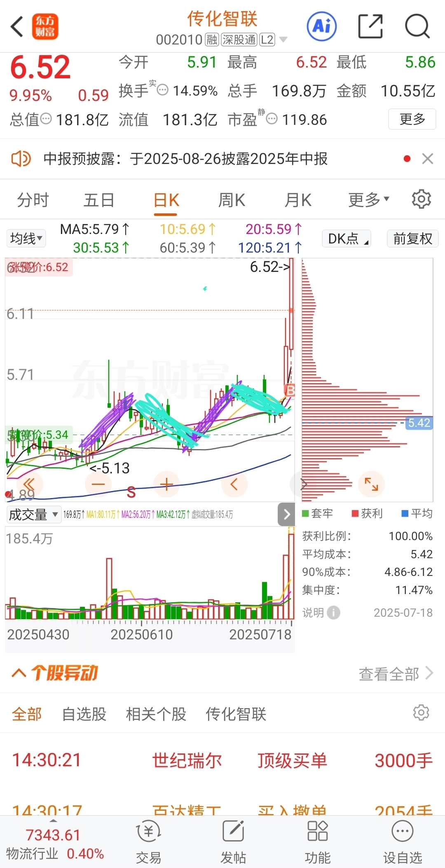Go back with the left arrow
This screenshot has height=868, width=445.
[17, 27]
